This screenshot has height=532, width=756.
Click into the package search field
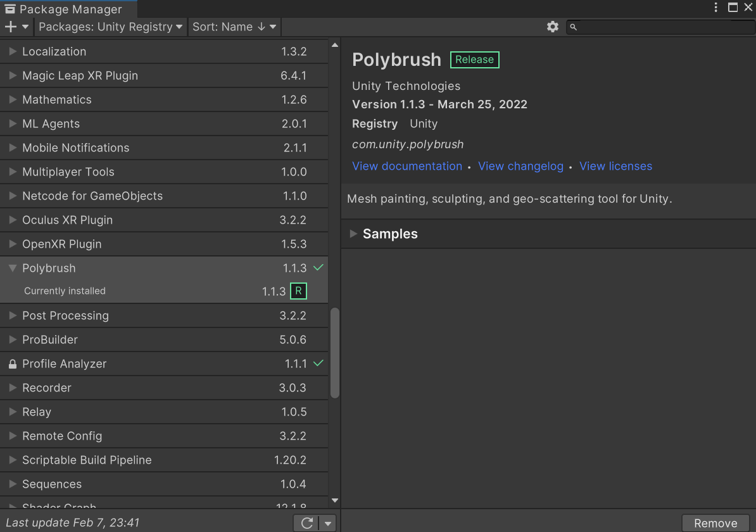pos(660,27)
